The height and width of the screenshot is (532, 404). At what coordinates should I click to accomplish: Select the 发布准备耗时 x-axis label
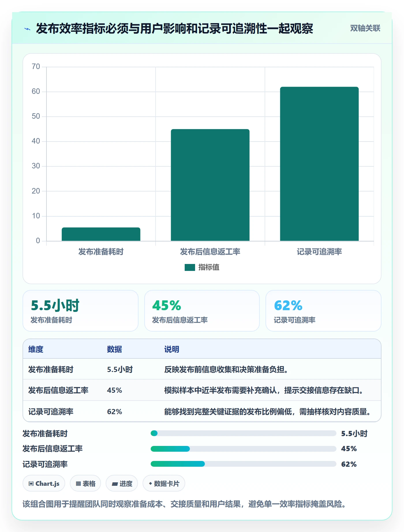tap(101, 252)
